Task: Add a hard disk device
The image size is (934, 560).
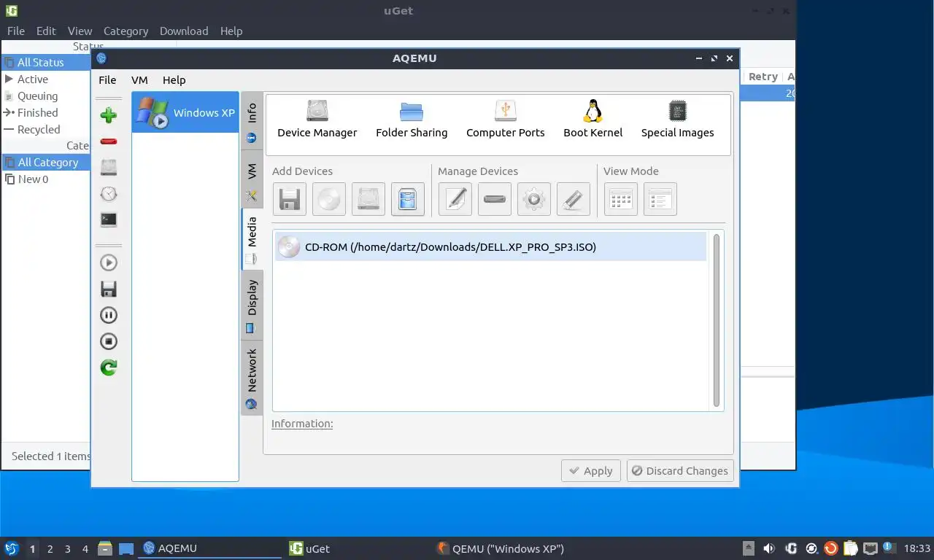Action: tap(368, 199)
